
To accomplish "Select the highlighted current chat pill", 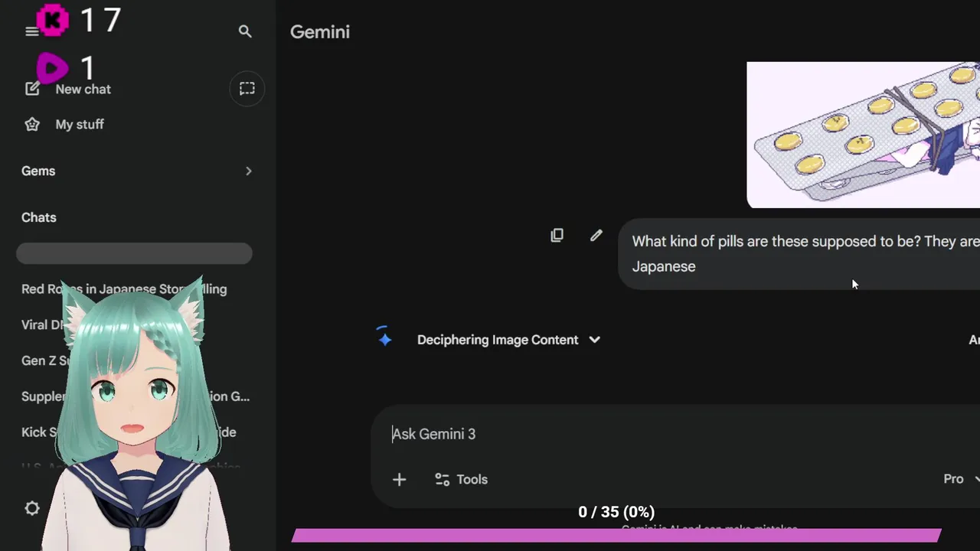I will click(x=134, y=253).
